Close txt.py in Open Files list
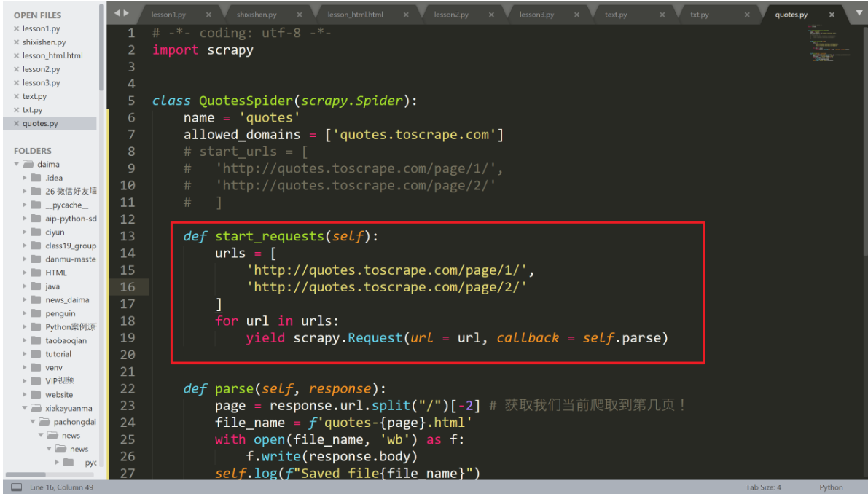The image size is (868, 494). click(x=16, y=109)
